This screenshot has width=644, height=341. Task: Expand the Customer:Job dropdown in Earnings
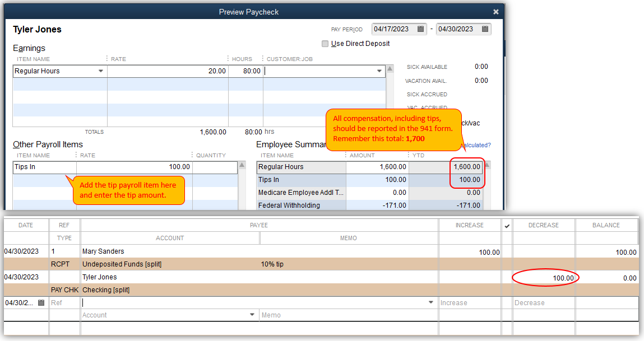click(380, 71)
